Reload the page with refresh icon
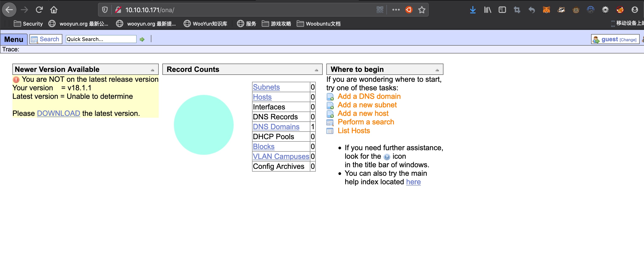 coord(39,10)
